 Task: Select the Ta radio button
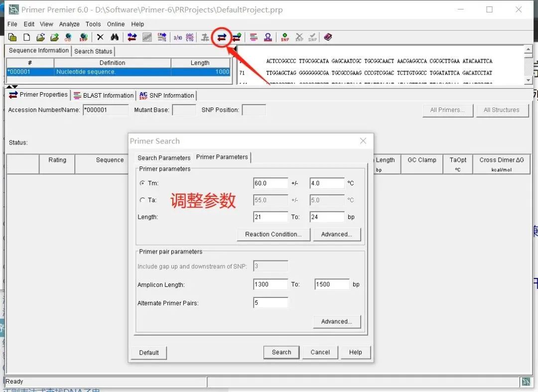click(142, 200)
